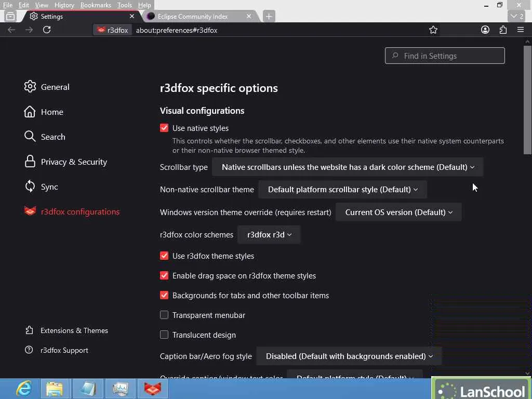Open the extensions puzzle icon in toolbar
This screenshot has height=399, width=532.
pos(503,30)
